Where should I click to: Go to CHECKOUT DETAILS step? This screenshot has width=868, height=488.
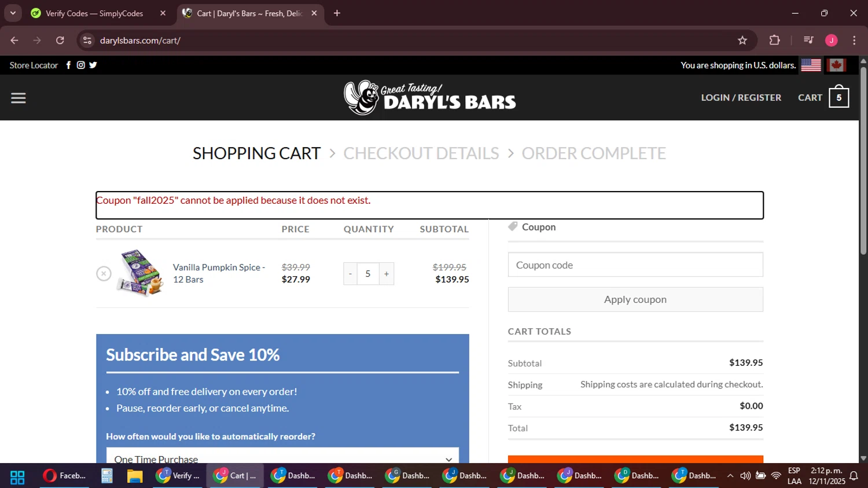point(421,153)
